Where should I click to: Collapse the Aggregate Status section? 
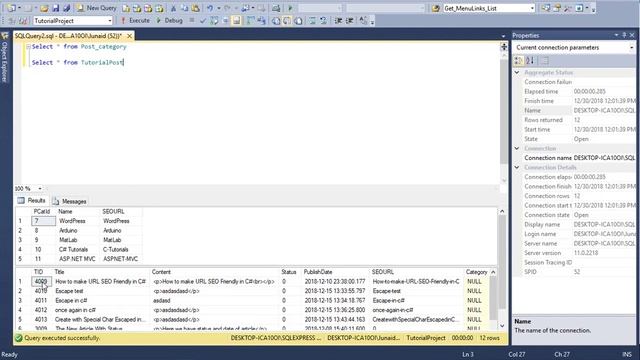[517, 72]
